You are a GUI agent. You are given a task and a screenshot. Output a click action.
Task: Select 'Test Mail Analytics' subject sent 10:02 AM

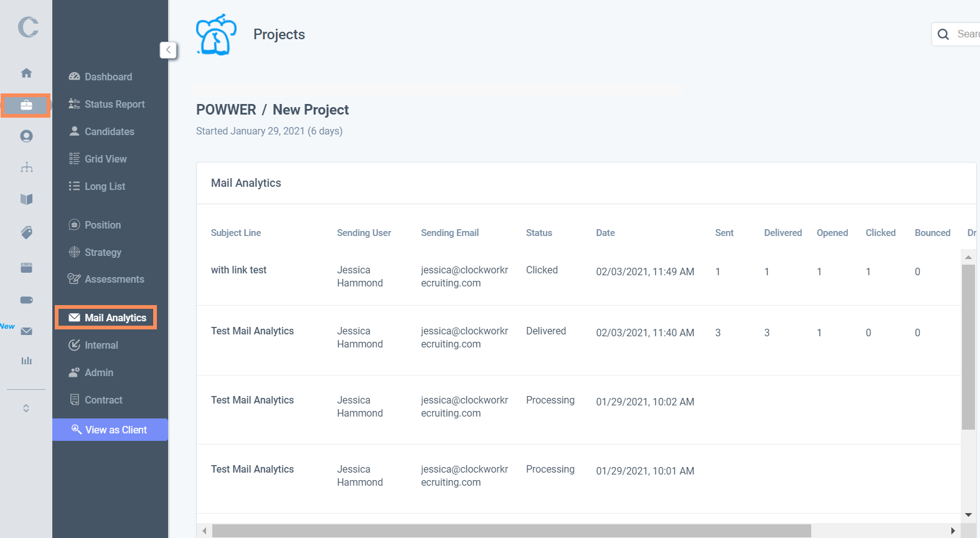click(252, 400)
